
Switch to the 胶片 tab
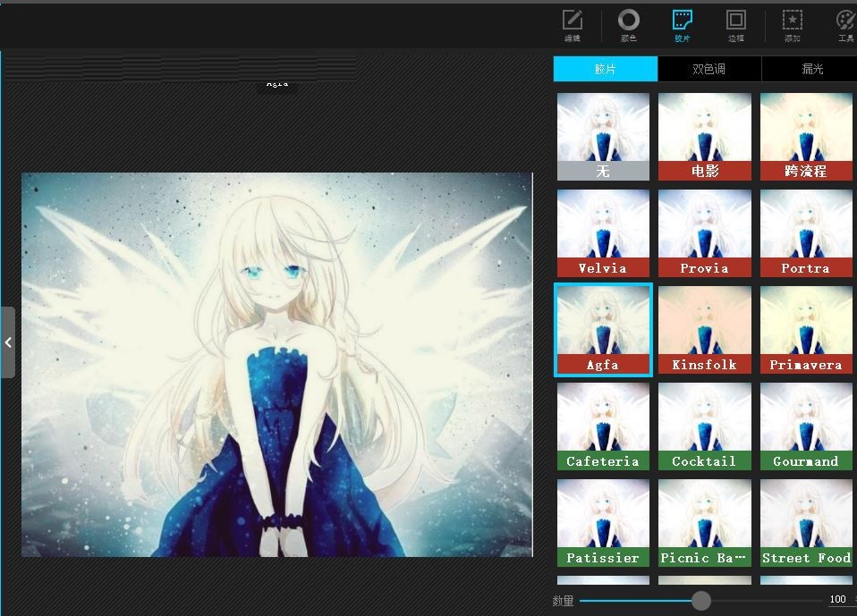coord(605,69)
